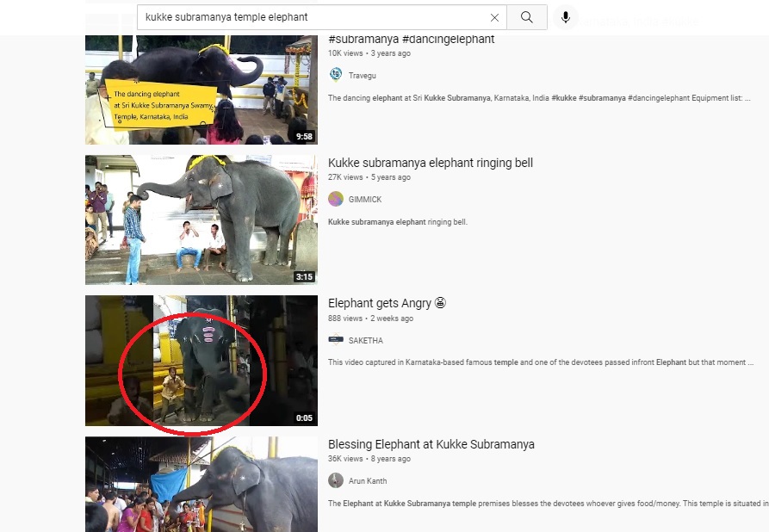Viewport: 769px width, 532px height.
Task: Click the magnifying glass search button
Action: 527,18
